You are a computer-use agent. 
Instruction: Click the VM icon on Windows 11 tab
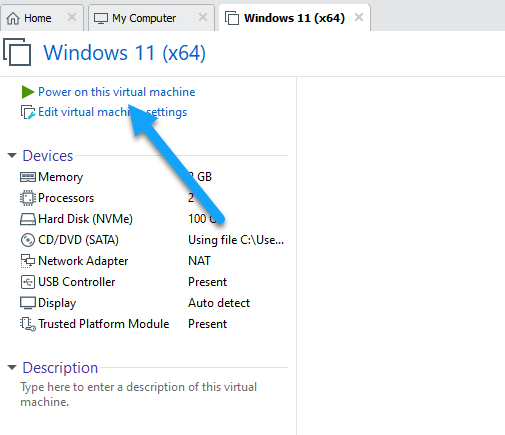tap(232, 18)
